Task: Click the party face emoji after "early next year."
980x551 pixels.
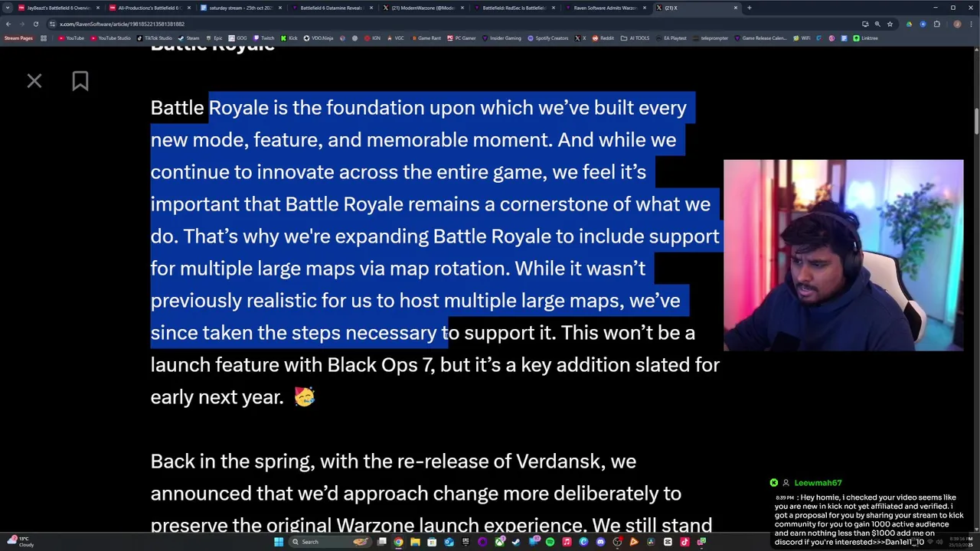Action: (304, 396)
